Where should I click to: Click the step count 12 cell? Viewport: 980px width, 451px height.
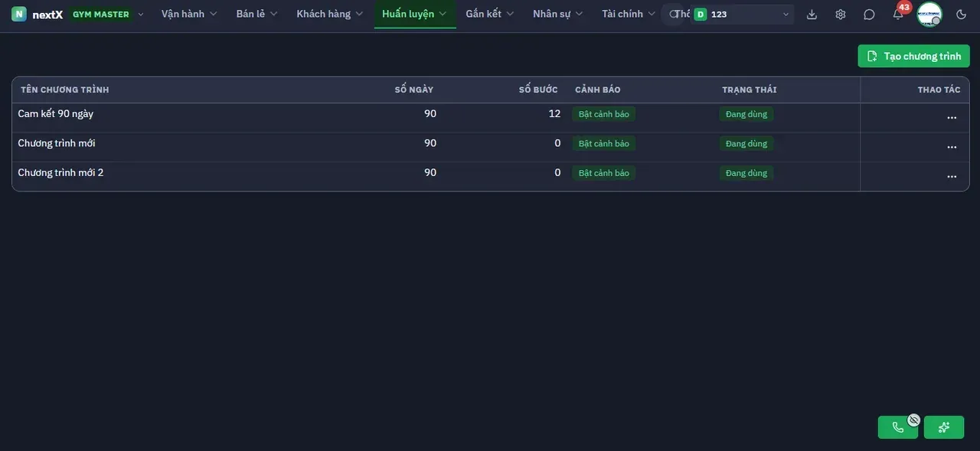[554, 113]
